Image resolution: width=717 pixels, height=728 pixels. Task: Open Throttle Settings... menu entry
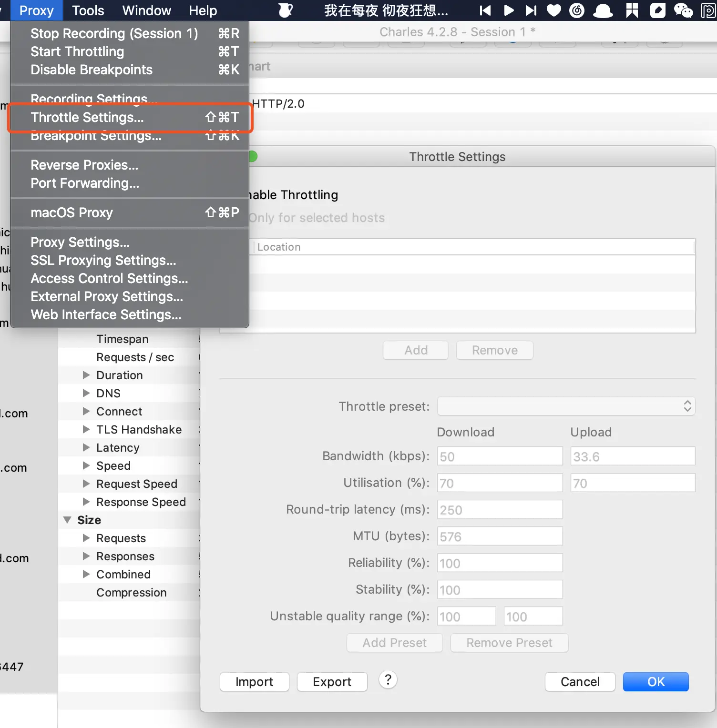[x=130, y=117]
